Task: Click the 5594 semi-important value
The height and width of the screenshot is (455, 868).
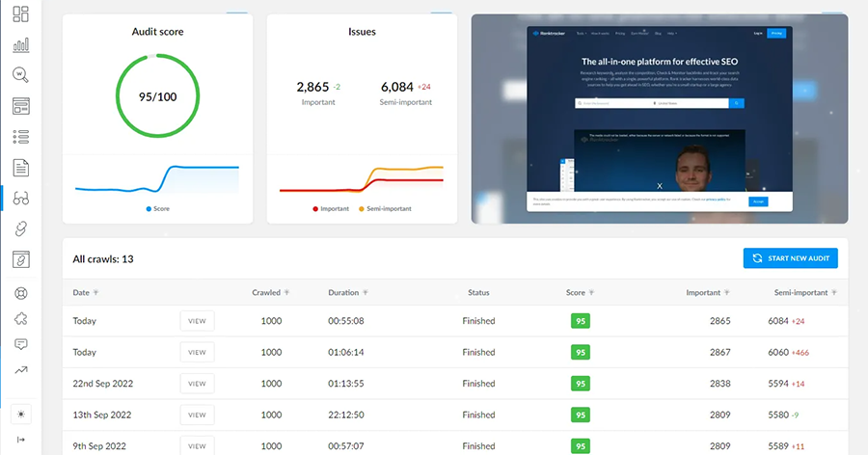Action: click(x=777, y=384)
